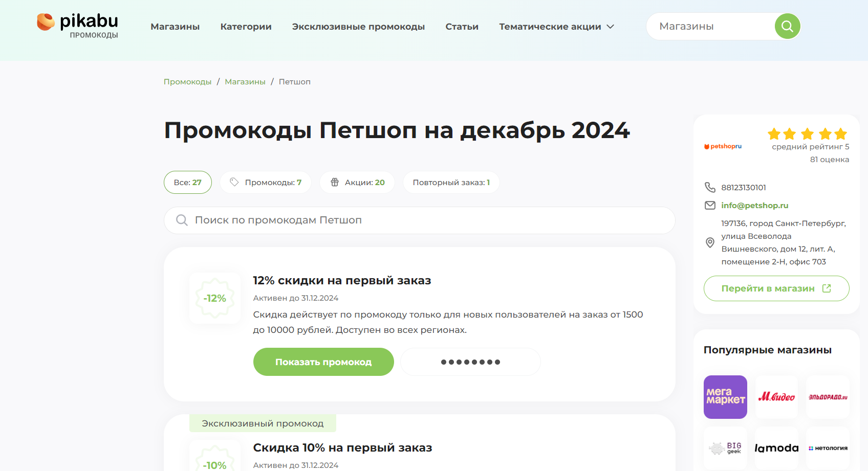Select the Все: 27 filter tab
This screenshot has width=868, height=471.
tap(188, 182)
